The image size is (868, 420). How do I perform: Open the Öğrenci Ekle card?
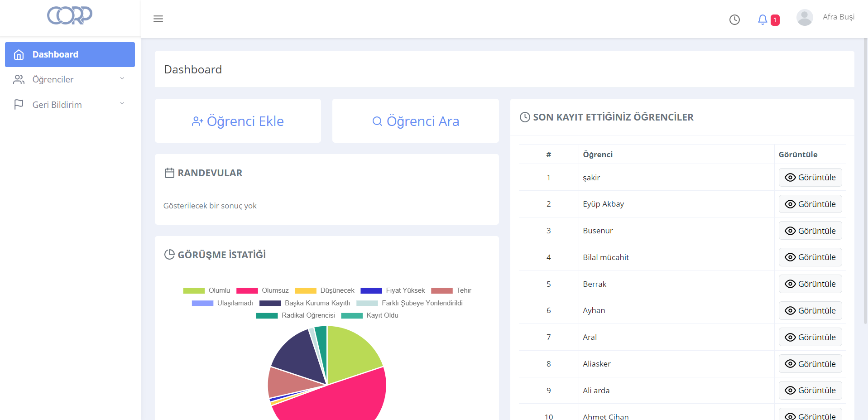[x=238, y=121]
